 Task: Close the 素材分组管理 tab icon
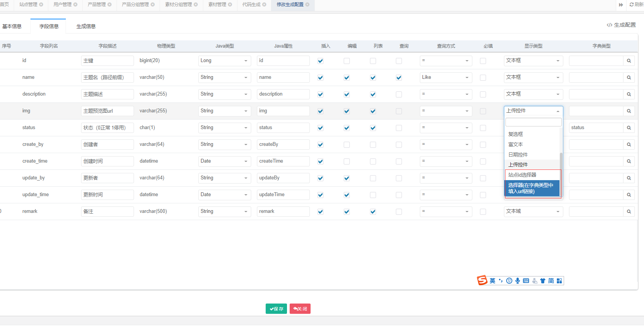pos(196,5)
